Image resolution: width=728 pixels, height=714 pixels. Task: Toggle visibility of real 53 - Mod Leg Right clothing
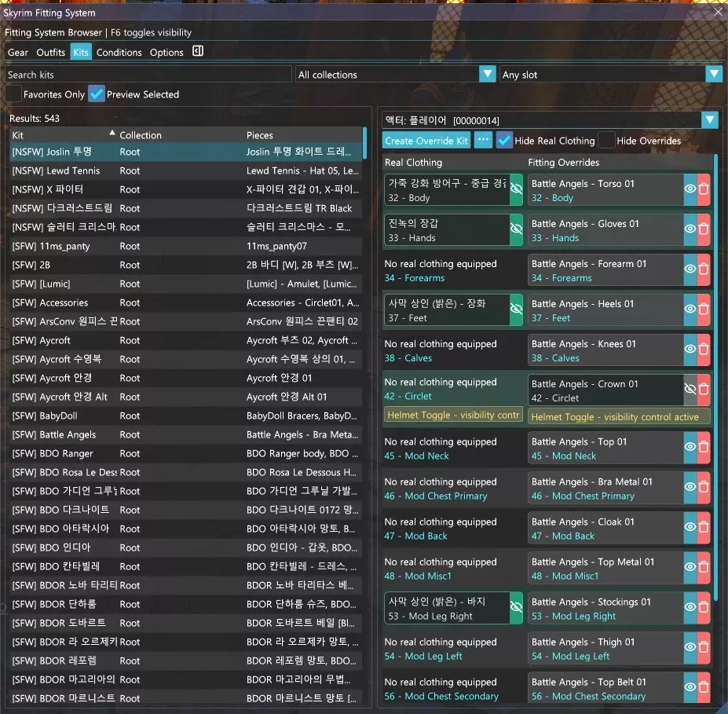516,608
